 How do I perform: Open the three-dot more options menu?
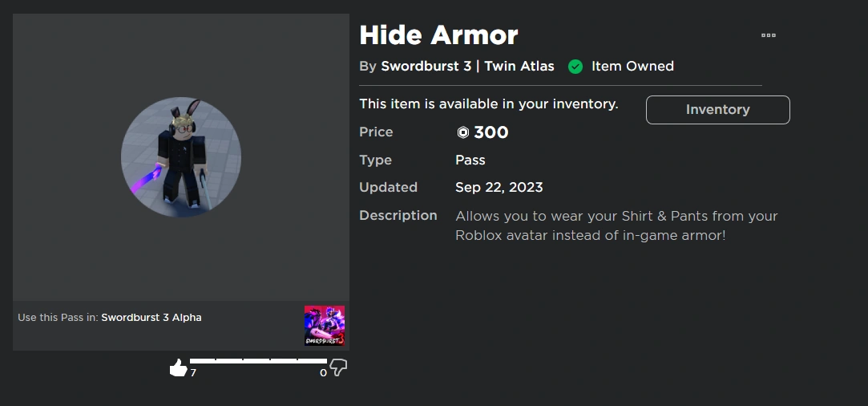click(768, 35)
